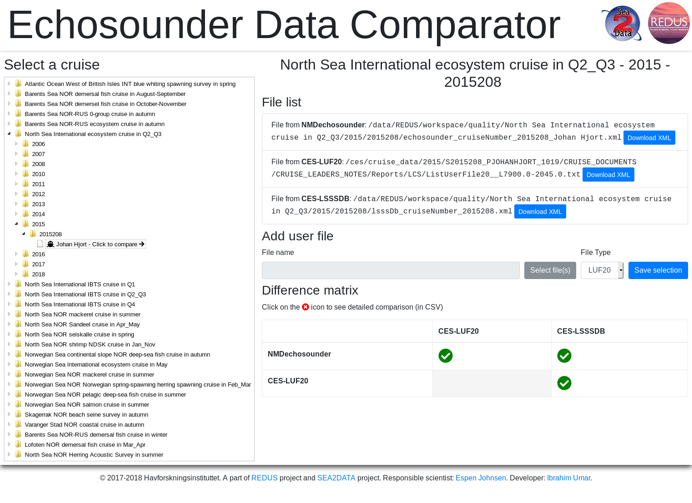Collapse the 2015 year tree node
Screen dimensions: 692x503
16,224
